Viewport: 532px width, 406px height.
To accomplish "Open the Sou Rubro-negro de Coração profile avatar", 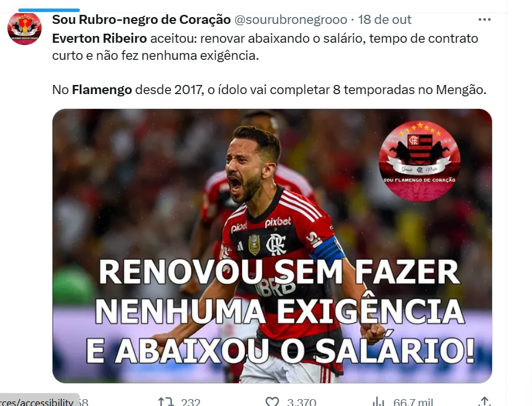I will (25, 29).
